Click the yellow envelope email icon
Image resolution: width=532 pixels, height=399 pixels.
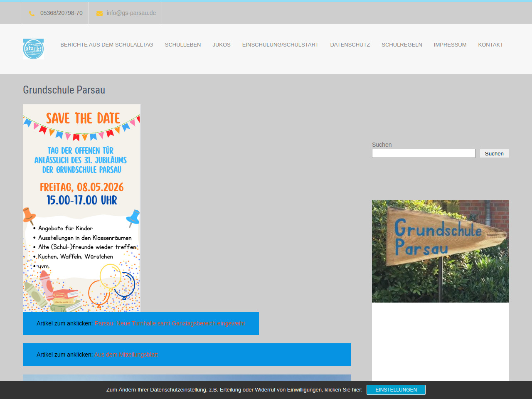pos(99,13)
